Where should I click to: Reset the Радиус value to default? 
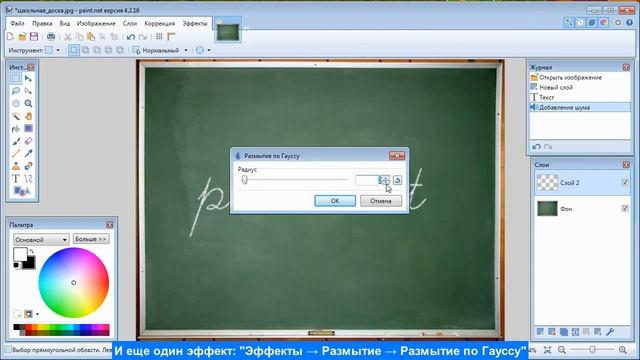tap(397, 180)
